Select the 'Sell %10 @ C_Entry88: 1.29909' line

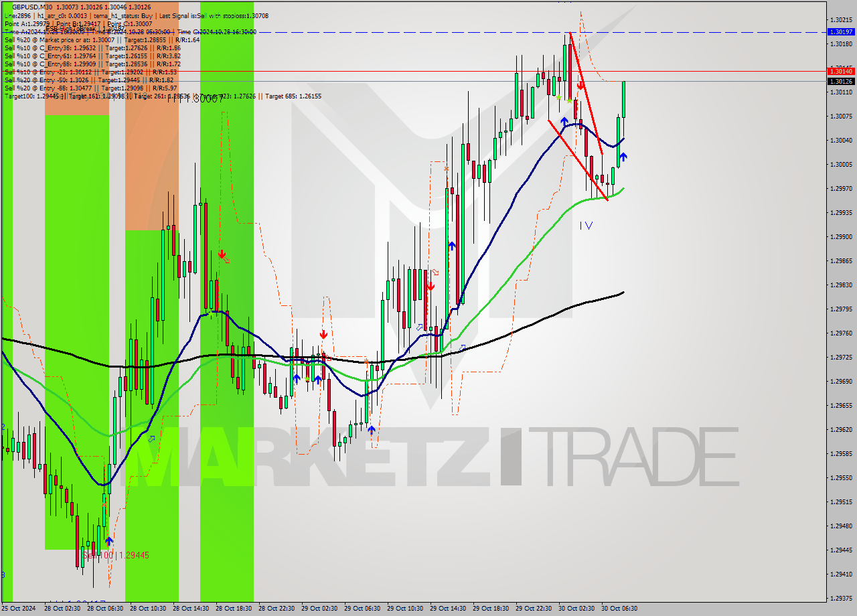click(x=92, y=64)
